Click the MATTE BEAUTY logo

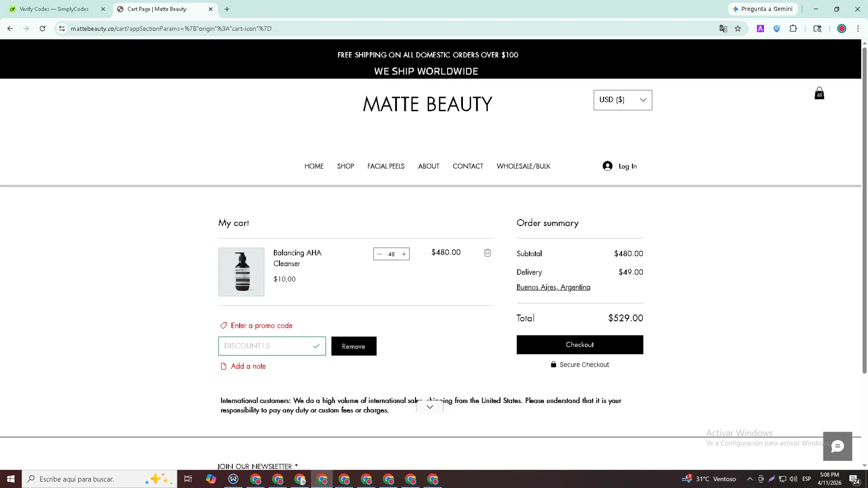[428, 104]
